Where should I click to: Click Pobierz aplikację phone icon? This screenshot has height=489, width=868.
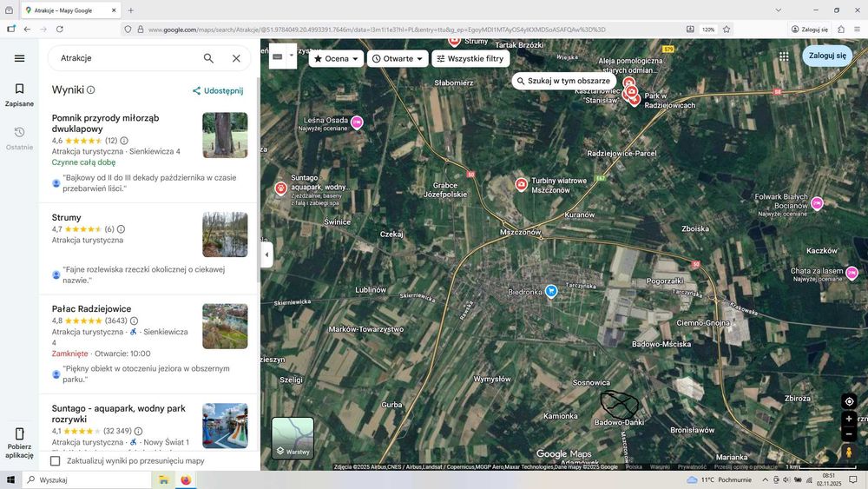19,433
